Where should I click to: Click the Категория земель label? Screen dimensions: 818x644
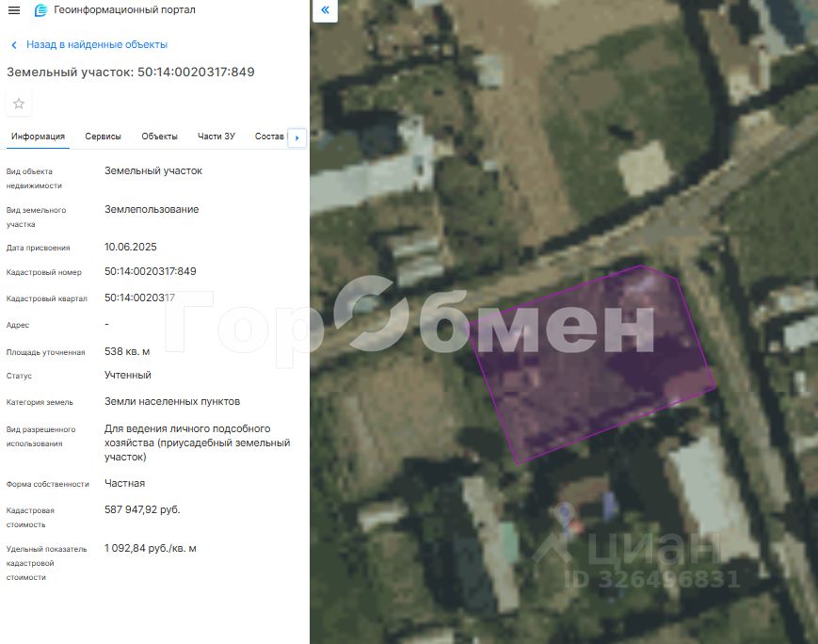click(x=40, y=402)
